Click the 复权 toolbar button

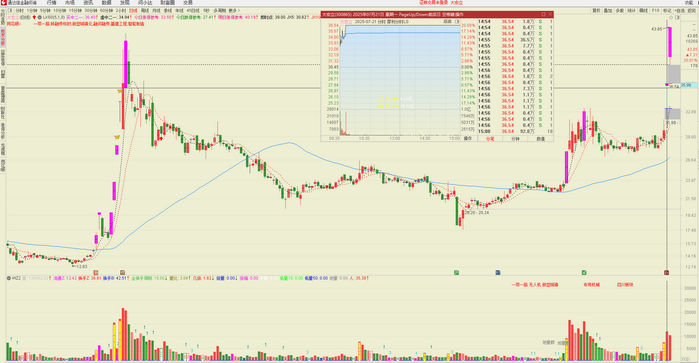[x=596, y=11]
